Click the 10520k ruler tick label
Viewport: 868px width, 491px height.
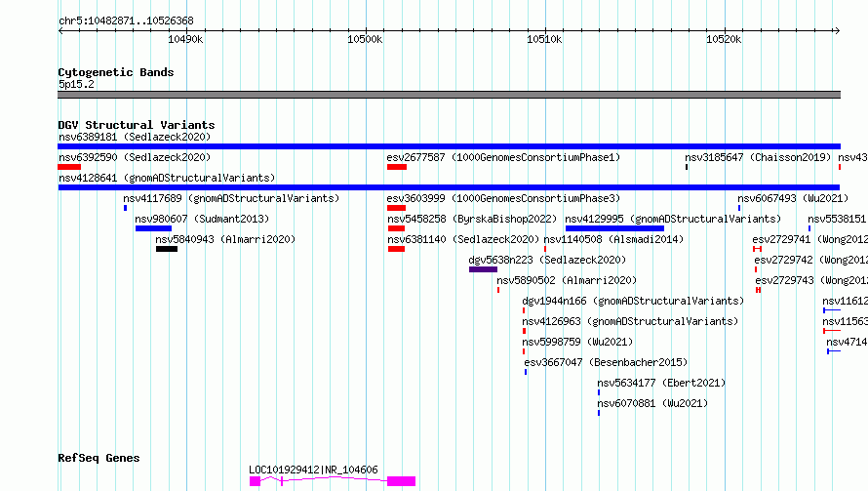[724, 39]
